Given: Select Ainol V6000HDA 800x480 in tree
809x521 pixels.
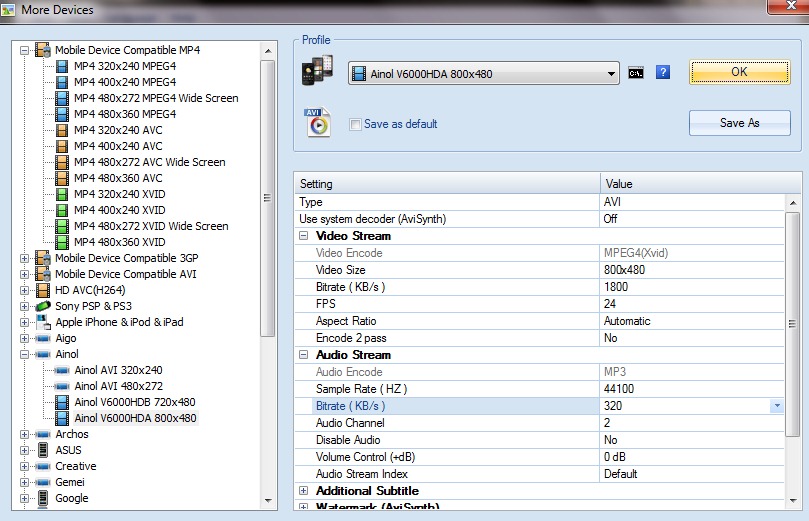Looking at the screenshot, I should tap(135, 418).
